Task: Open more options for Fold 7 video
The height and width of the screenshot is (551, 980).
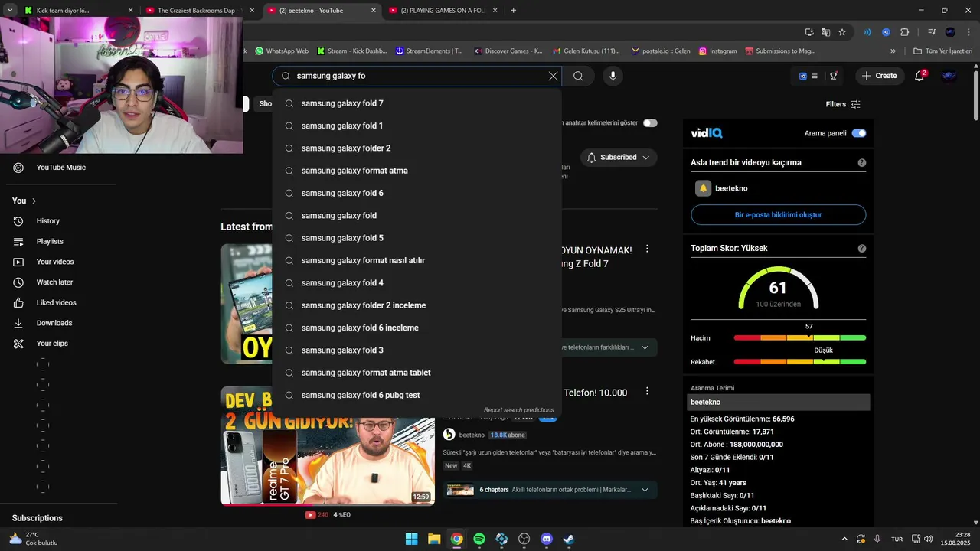Action: click(647, 249)
